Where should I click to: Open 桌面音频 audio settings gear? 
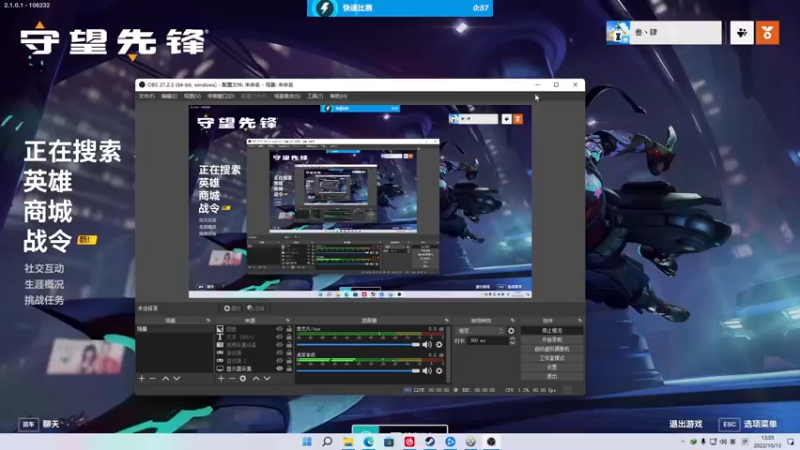coord(439,371)
